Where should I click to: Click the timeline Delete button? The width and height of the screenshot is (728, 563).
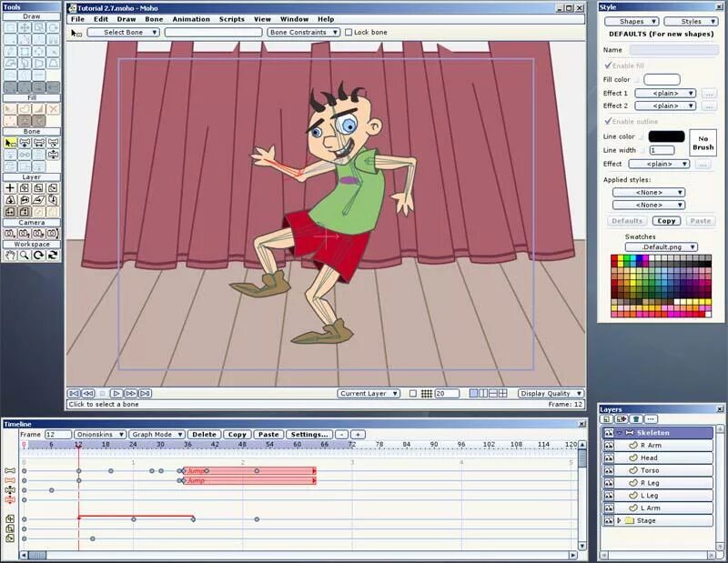pos(204,435)
